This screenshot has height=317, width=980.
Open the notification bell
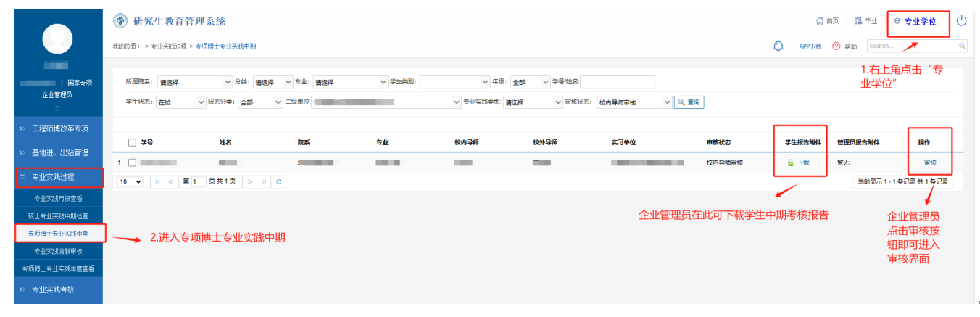pos(778,46)
